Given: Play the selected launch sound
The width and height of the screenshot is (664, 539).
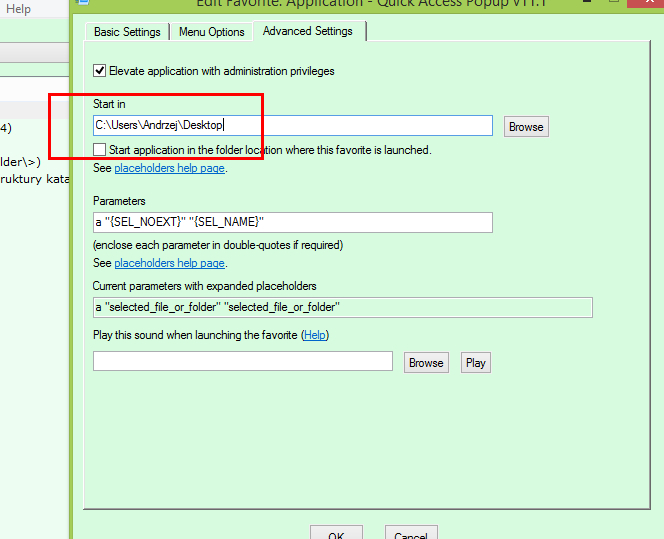Looking at the screenshot, I should pyautogui.click(x=476, y=363).
